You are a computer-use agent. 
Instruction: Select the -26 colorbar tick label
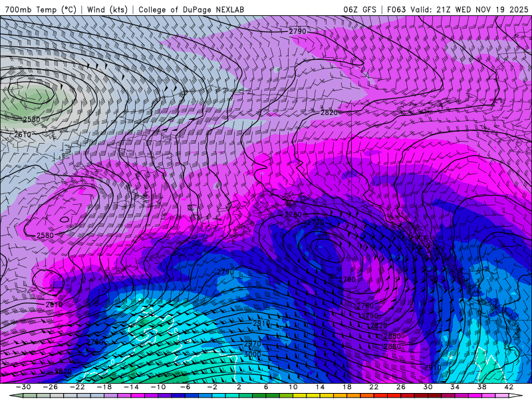51,387
